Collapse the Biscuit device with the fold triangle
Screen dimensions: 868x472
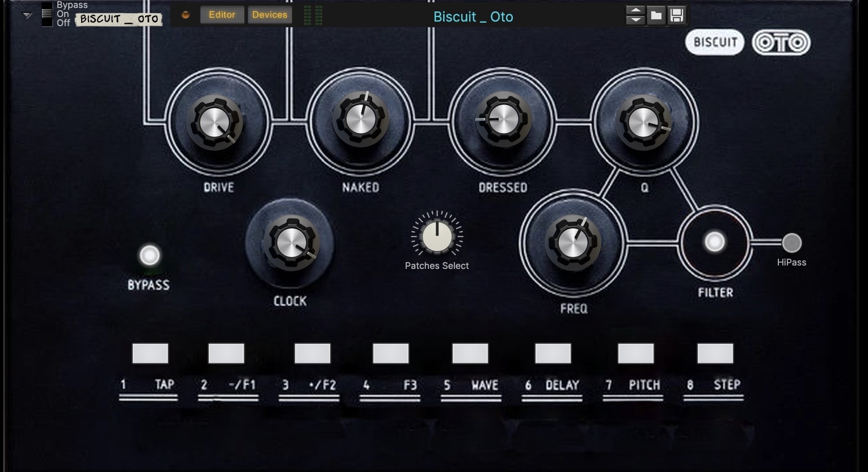coord(27,15)
